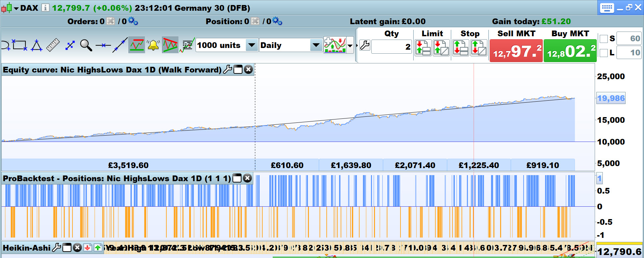644x258 pixels.
Task: Close the Heikin-Ashi indicator
Action: (77, 248)
